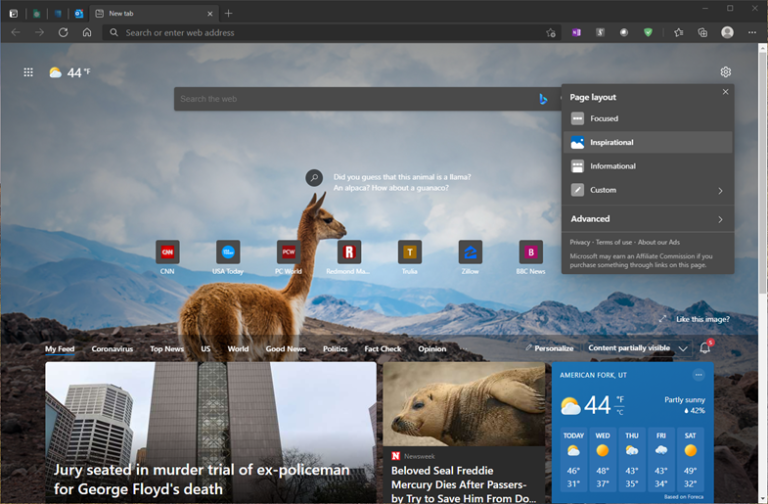The image size is (768, 504).
Task: Open the Favorites list icon
Action: tap(678, 32)
